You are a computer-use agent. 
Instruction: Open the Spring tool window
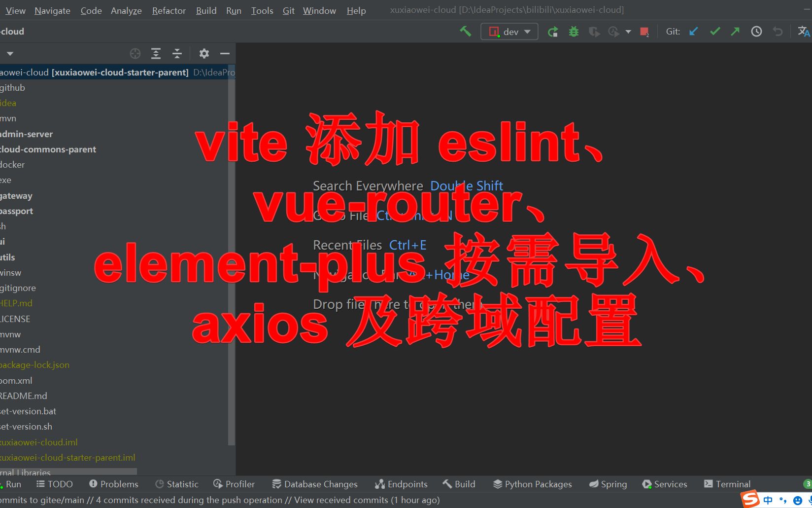tap(608, 484)
